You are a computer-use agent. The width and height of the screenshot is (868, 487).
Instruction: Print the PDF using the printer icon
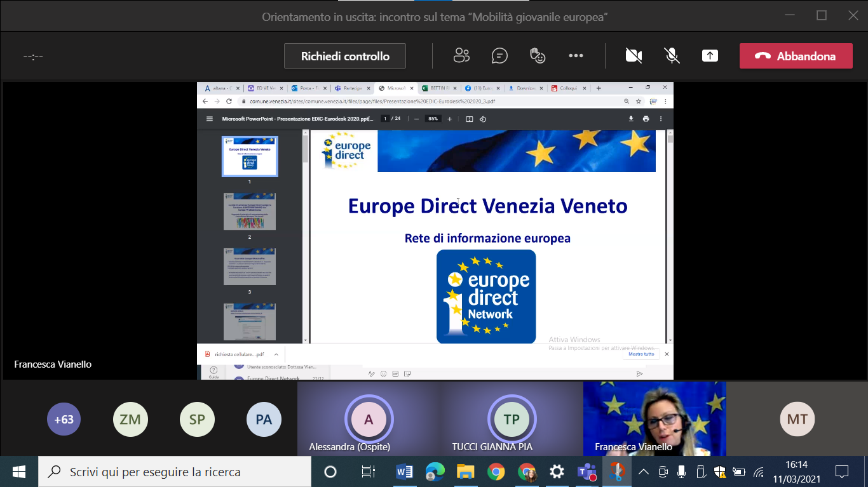tap(646, 119)
